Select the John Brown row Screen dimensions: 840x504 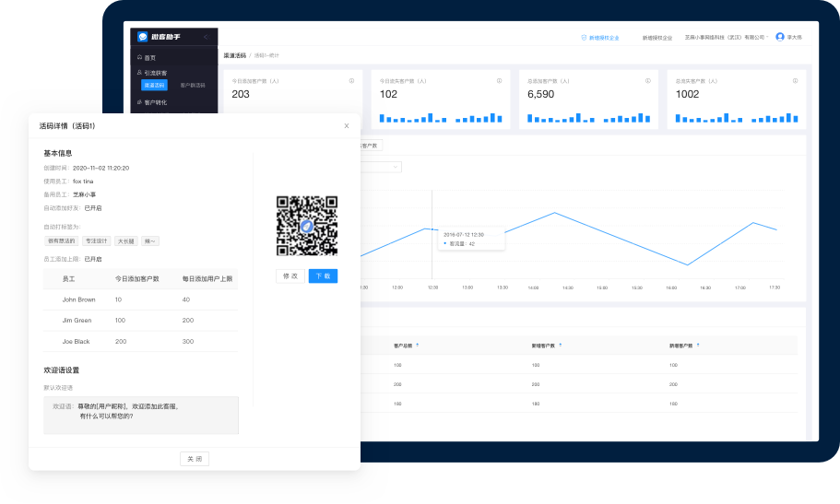click(140, 300)
